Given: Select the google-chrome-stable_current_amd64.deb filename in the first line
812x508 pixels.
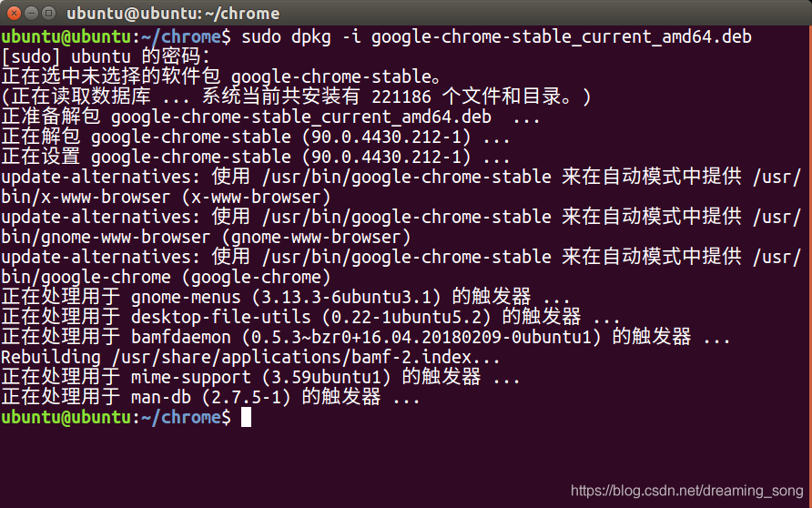Looking at the screenshot, I should [x=562, y=37].
